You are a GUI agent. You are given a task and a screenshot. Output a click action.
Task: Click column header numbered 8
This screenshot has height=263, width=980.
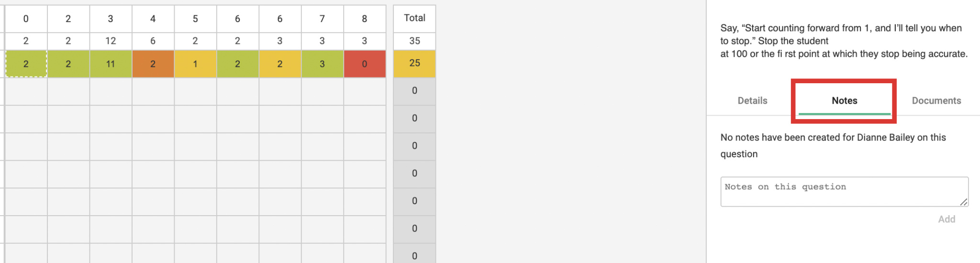(365, 19)
